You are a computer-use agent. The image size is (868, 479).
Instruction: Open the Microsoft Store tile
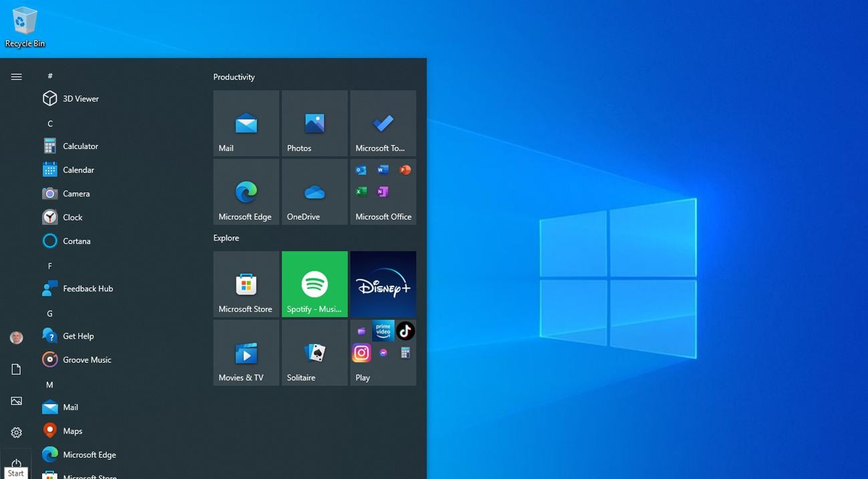246,284
